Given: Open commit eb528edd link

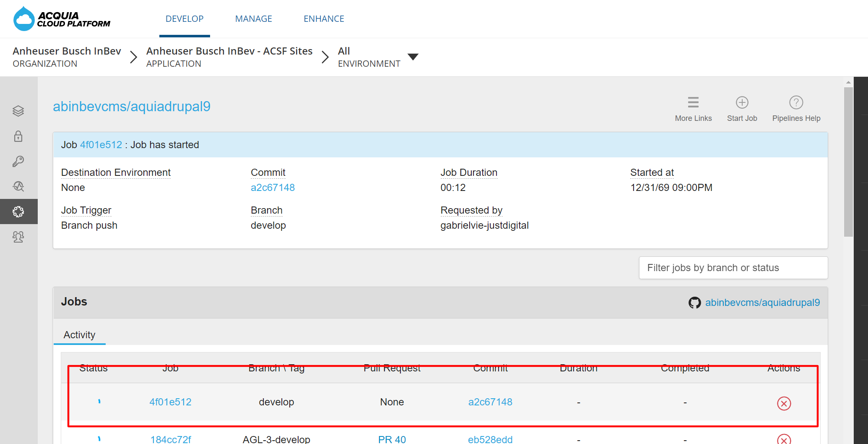Looking at the screenshot, I should [x=490, y=439].
